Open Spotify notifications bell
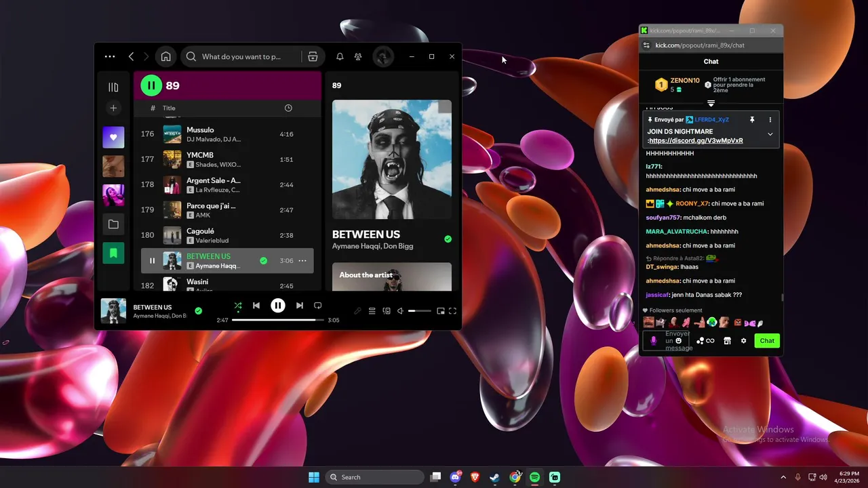868x488 pixels. 340,57
